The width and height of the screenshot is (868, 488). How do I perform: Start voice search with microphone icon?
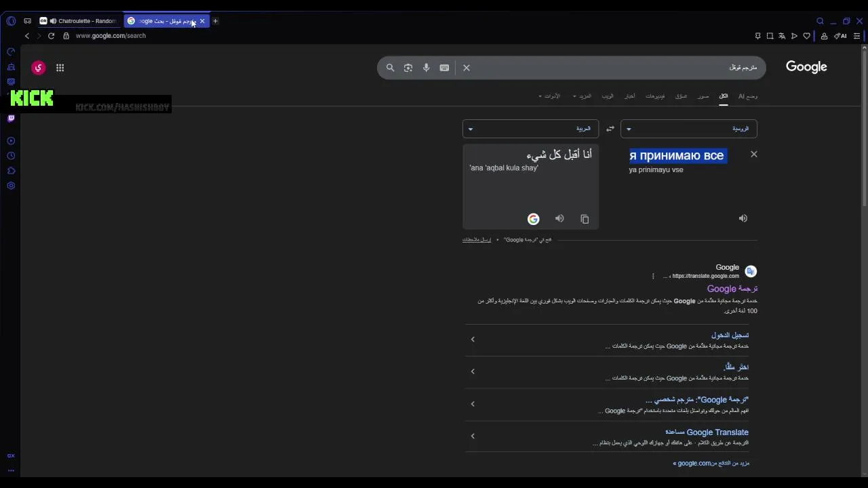pos(426,68)
